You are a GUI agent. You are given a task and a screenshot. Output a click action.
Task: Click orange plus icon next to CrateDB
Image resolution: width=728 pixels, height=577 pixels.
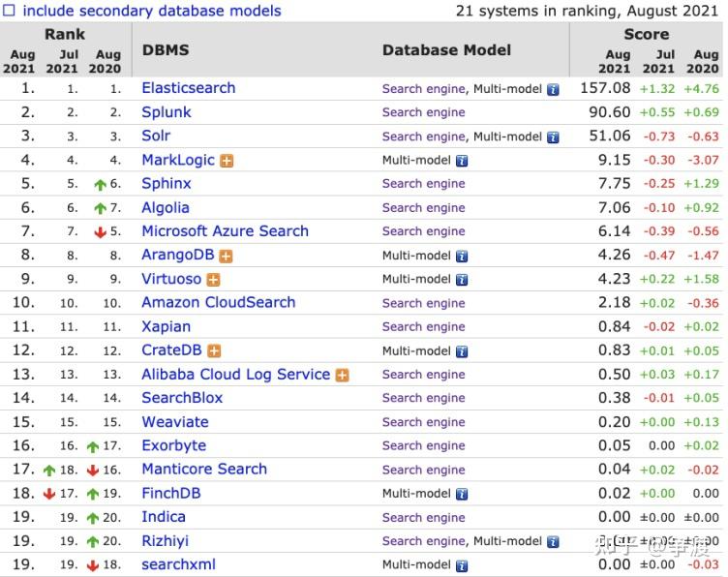pyautogui.click(x=214, y=351)
